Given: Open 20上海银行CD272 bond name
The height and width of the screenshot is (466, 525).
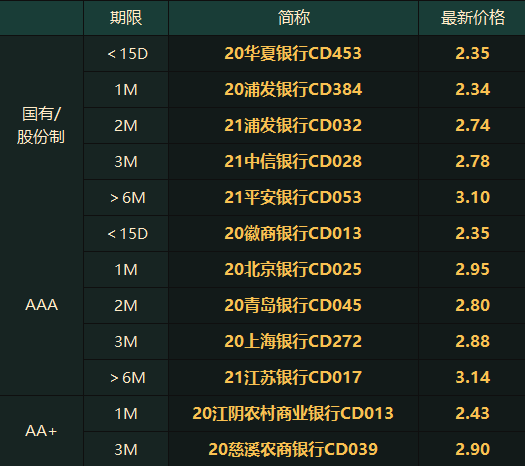Looking at the screenshot, I should [293, 341].
